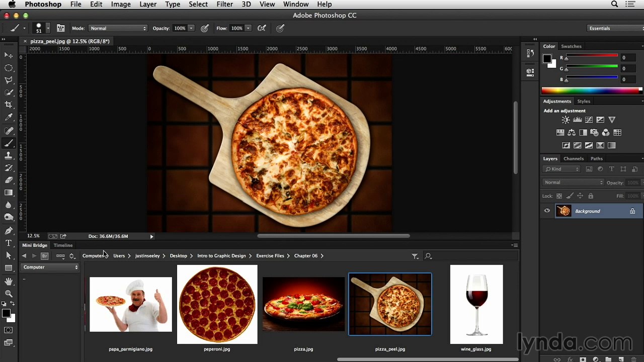Open the Opacity slider dropdown arrow
This screenshot has height=362, width=644.
(x=191, y=28)
